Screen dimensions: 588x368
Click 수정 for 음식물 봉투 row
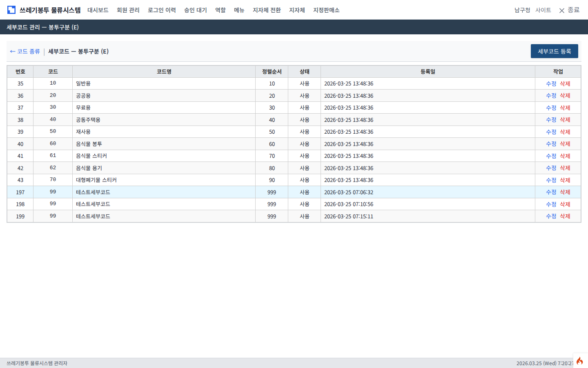pyautogui.click(x=551, y=144)
